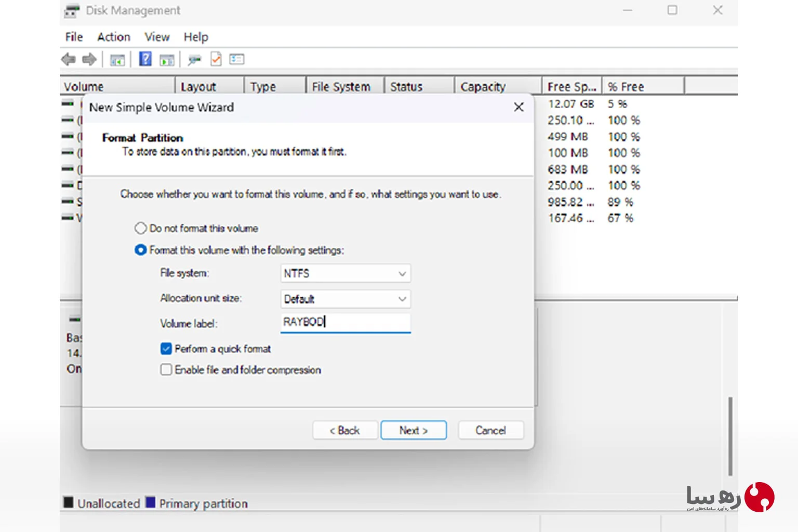Open the File menu

(74, 37)
